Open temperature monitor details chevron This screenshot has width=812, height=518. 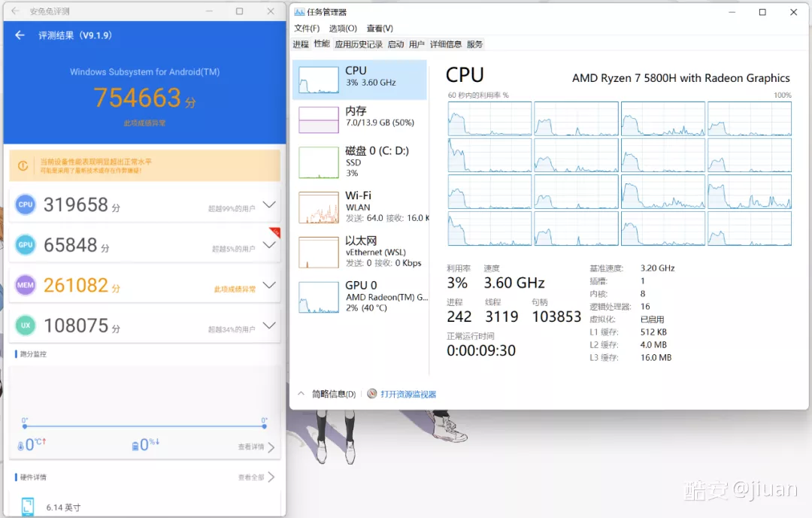271,447
